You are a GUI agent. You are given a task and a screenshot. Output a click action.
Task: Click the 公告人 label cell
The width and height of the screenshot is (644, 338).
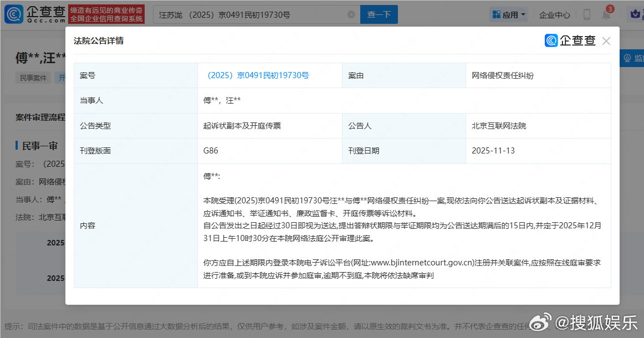[403, 126]
